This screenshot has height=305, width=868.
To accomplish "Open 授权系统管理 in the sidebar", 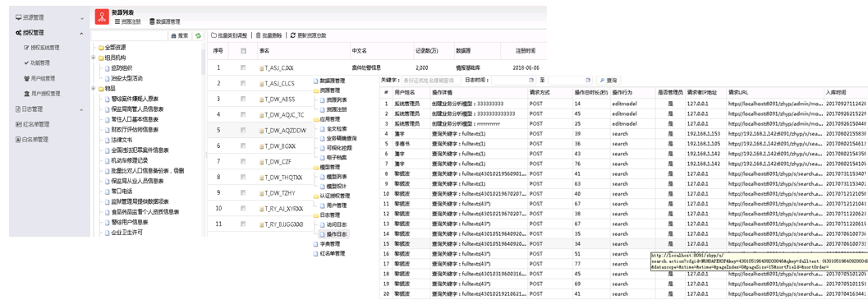I will click(x=42, y=49).
